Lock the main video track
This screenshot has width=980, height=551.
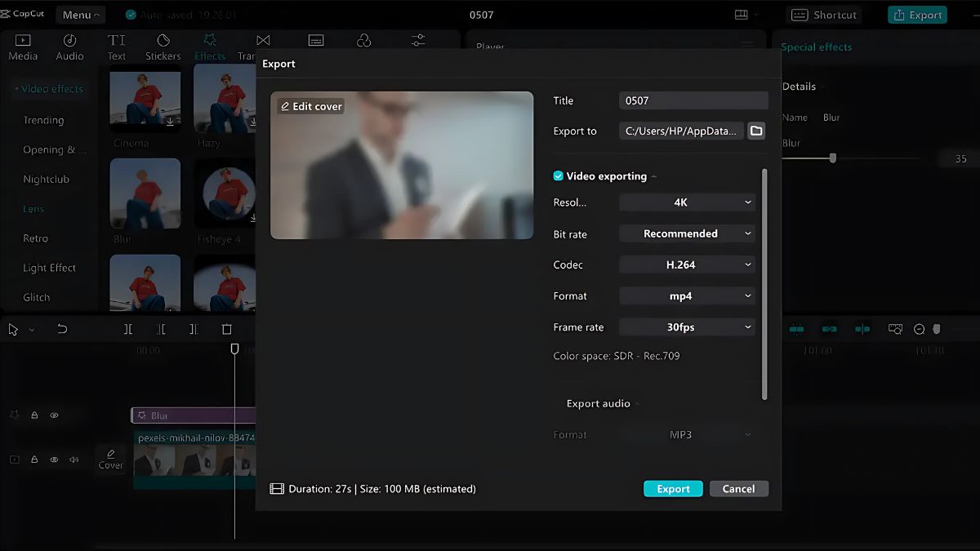pos(34,460)
